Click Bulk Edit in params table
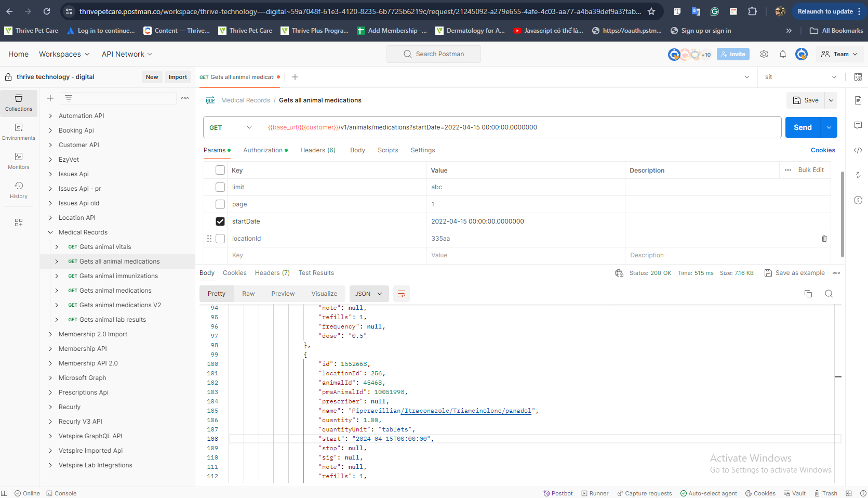Image resolution: width=868 pixels, height=498 pixels. tap(811, 170)
